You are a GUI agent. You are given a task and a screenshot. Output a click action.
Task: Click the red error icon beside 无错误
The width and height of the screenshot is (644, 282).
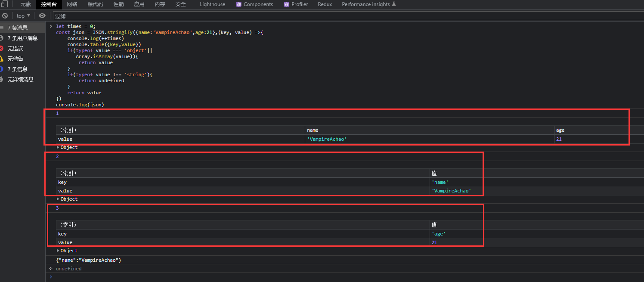tap(2, 49)
